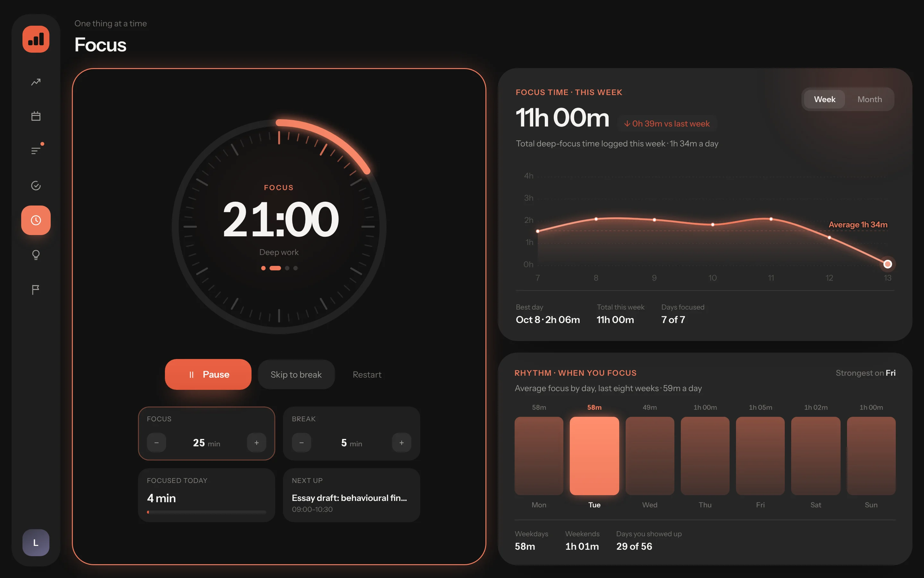The height and width of the screenshot is (578, 924).
Task: Click the Focused Today progress bar
Action: (207, 512)
